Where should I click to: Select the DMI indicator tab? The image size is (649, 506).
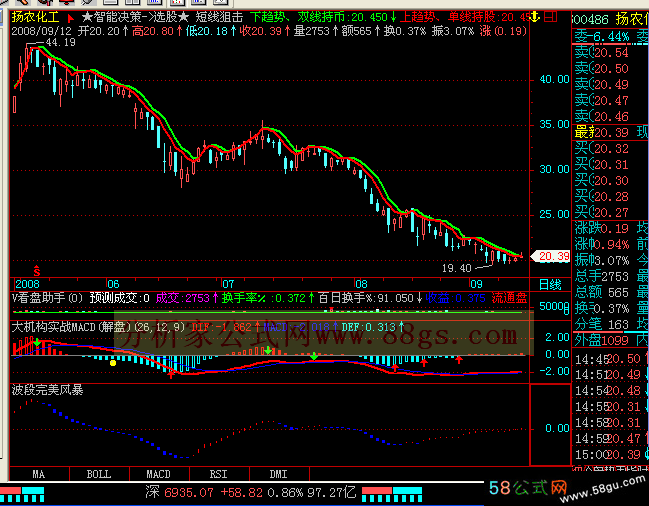point(279,474)
